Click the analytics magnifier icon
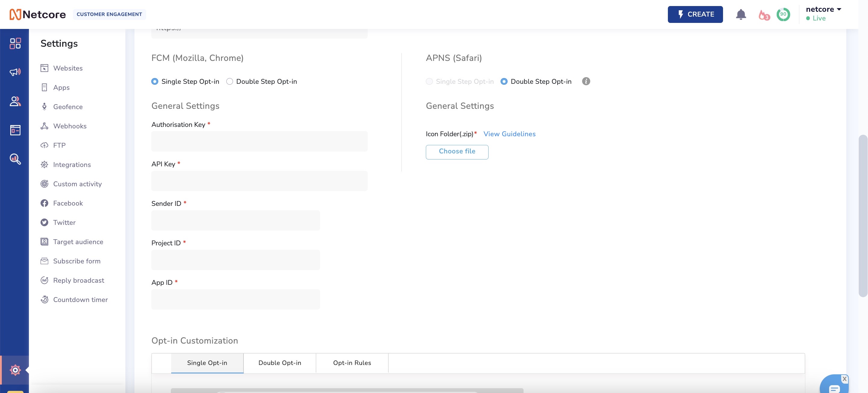The image size is (868, 393). (15, 159)
